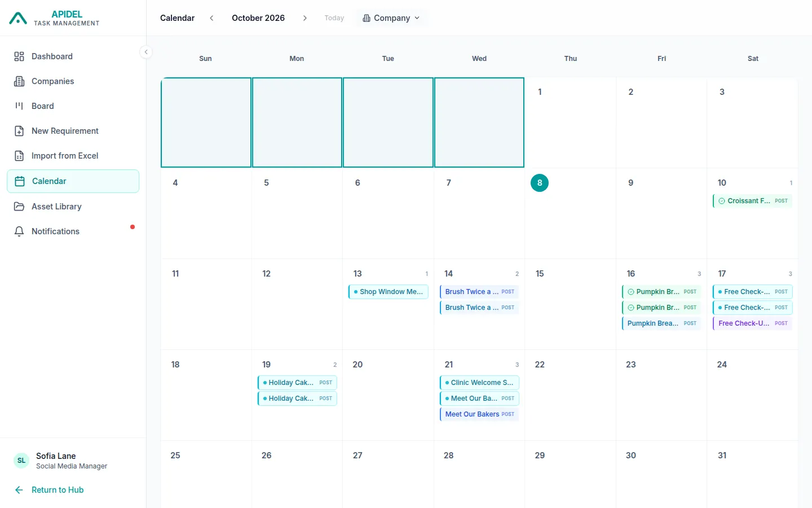Open the Company filter dropdown
The height and width of the screenshot is (508, 812).
391,18
